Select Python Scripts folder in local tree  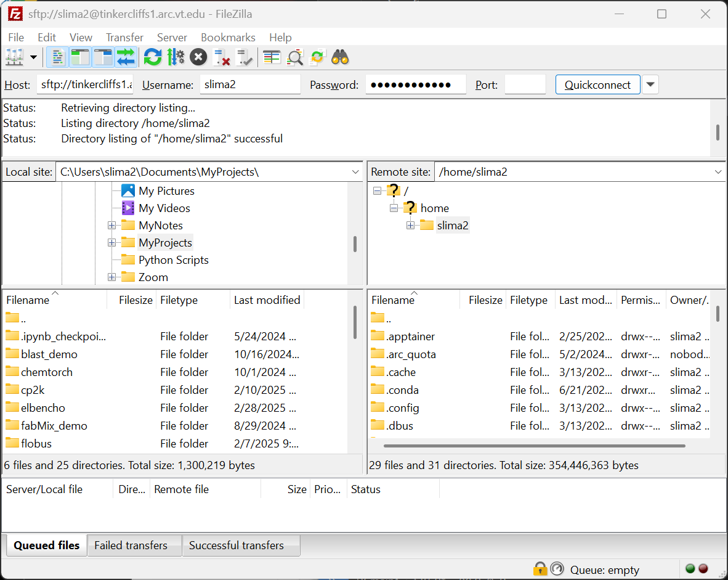pyautogui.click(x=173, y=259)
